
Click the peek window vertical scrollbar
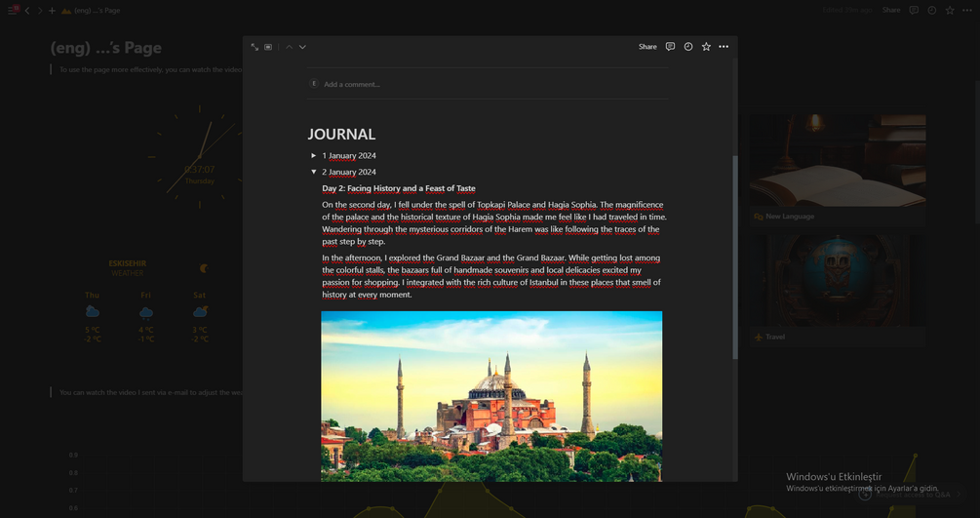coord(735,257)
